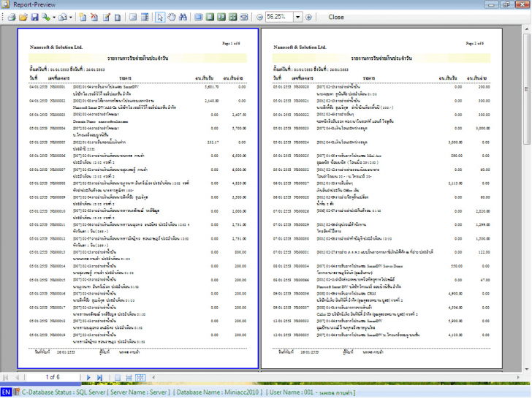This screenshot has width=532, height=399.
Task: Zoom in with the plus button
Action: 308,17
